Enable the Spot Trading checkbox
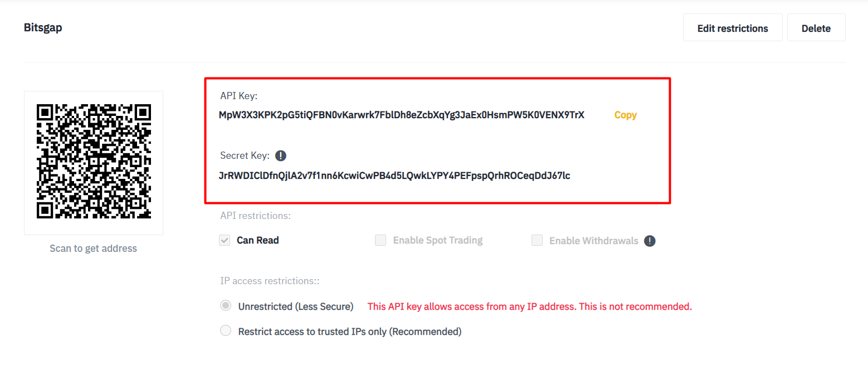The height and width of the screenshot is (375, 868). 381,240
